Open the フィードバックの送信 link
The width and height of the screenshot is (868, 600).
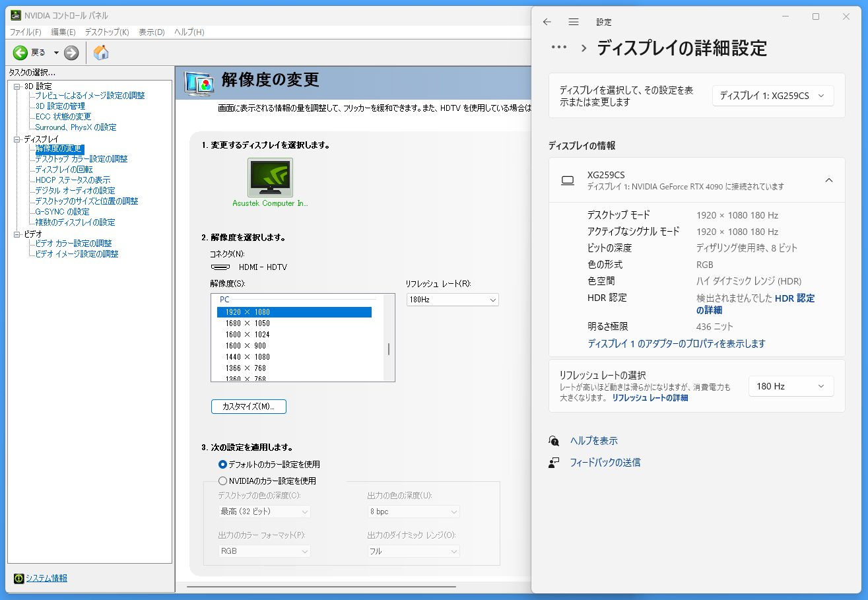[x=605, y=463]
